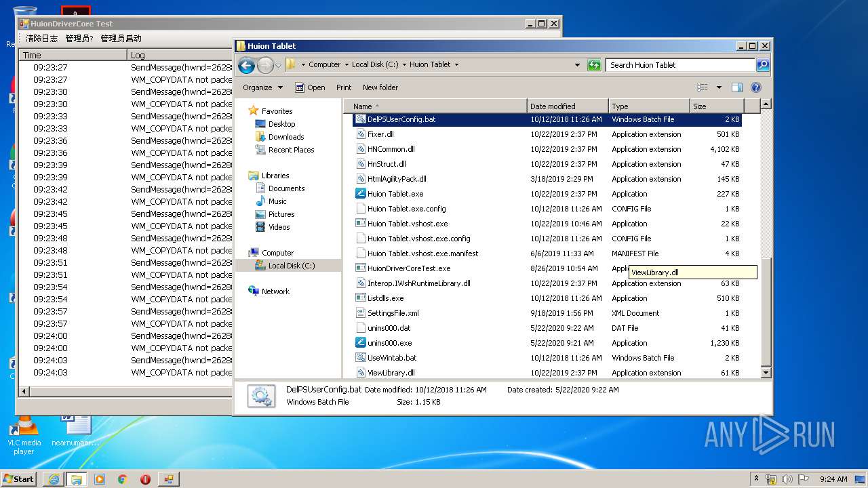The width and height of the screenshot is (868, 488).
Task: Select the SettingsFile.xml icon
Action: tap(361, 313)
